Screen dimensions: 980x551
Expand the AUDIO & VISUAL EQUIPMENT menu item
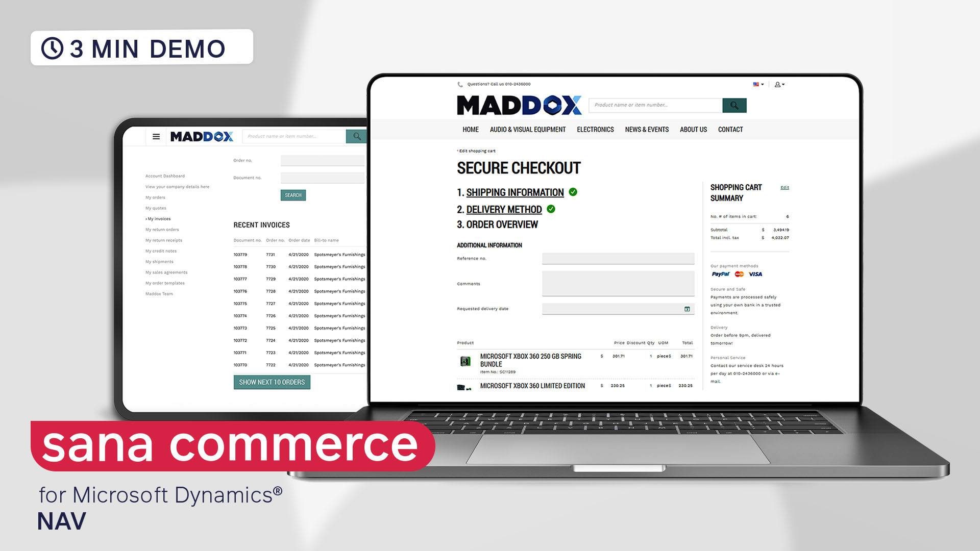click(x=526, y=129)
